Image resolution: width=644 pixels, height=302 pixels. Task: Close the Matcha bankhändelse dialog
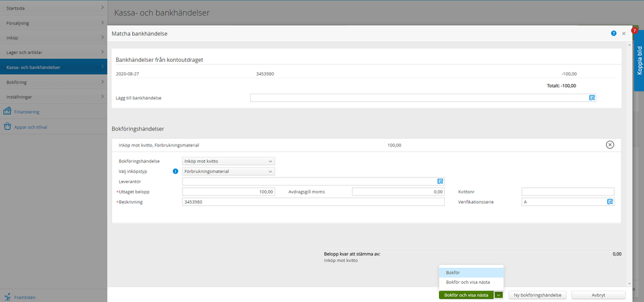pos(623,33)
